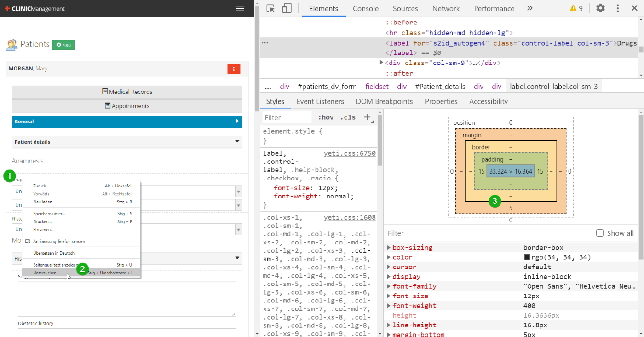Viewport: 644px width, 337px height.
Task: Enable the Show all checkbox
Action: [x=600, y=233]
